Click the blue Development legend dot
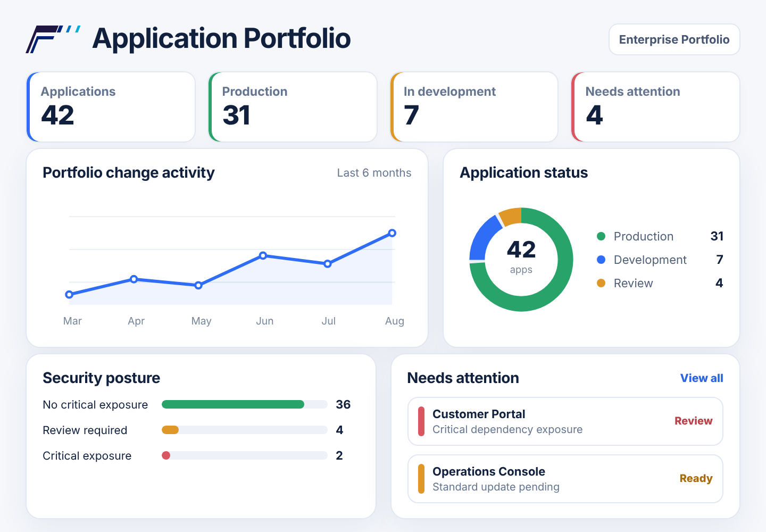 601,260
